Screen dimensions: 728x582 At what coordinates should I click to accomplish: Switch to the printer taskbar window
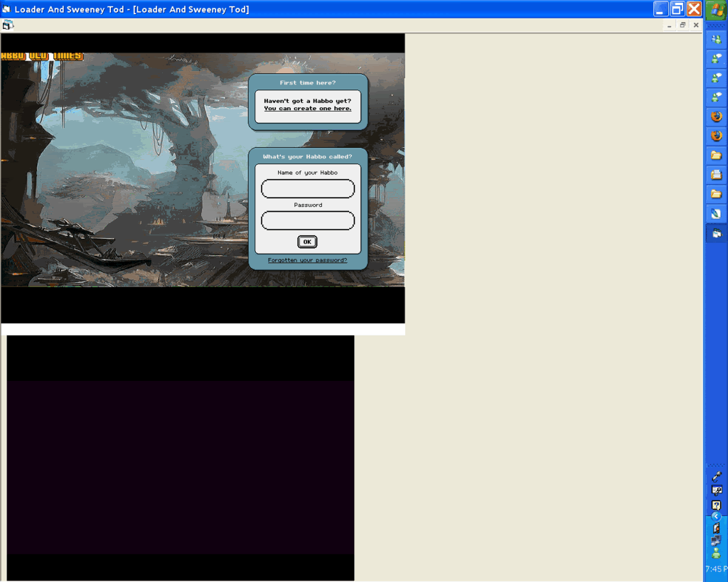716,174
